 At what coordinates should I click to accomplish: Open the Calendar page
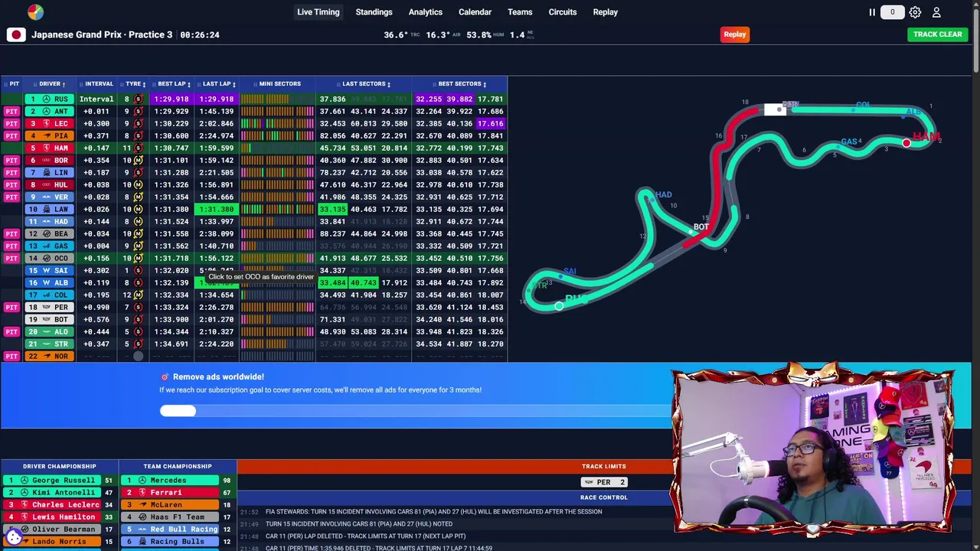475,12
